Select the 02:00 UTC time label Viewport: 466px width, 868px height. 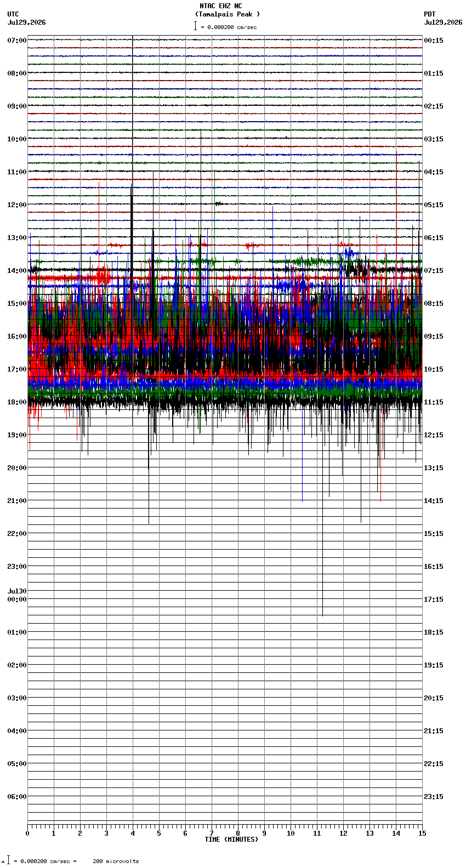point(17,665)
